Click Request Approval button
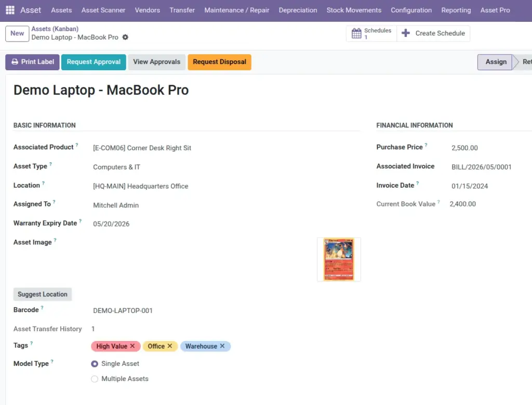This screenshot has height=405, width=532. [x=94, y=62]
